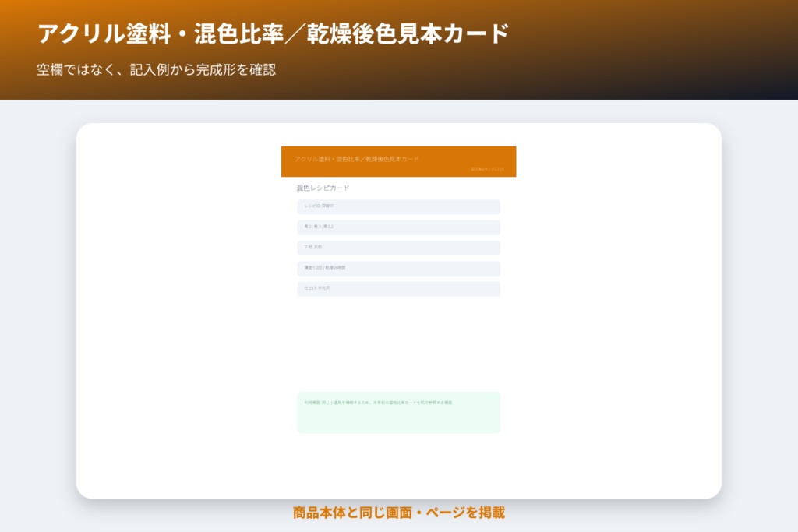Select the 青 2 : 黄 3 : 黒 0.2 ratio field
Viewport: 798px width, 532px height.
[x=398, y=227]
